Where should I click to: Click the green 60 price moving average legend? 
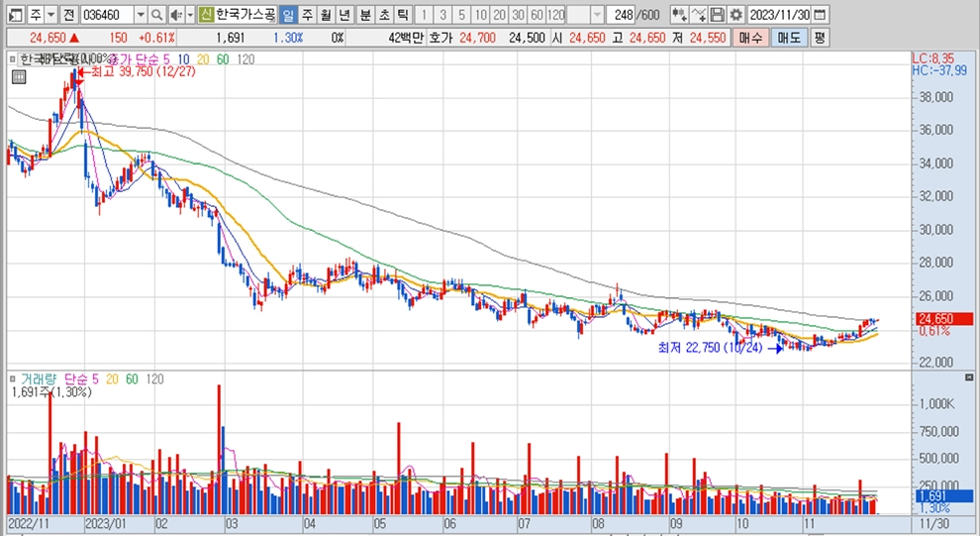pos(223,59)
